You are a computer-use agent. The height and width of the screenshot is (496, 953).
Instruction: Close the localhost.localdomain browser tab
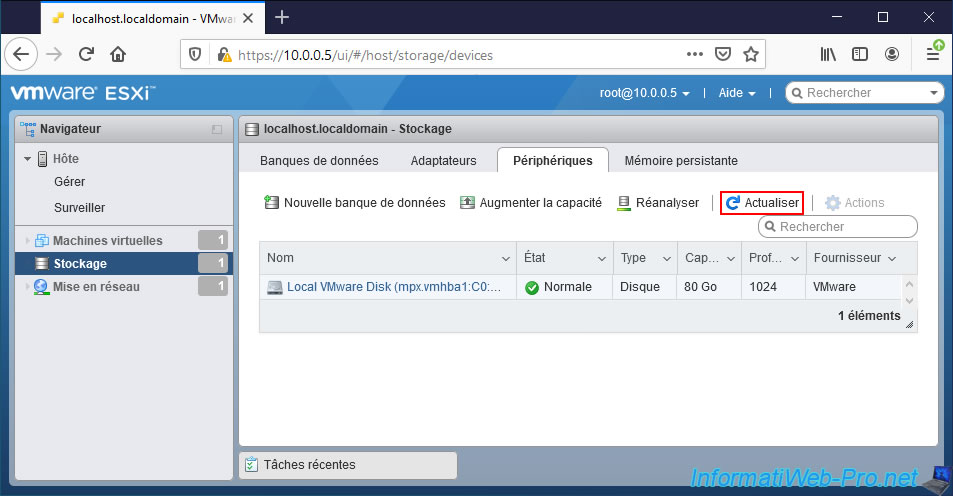(248, 18)
